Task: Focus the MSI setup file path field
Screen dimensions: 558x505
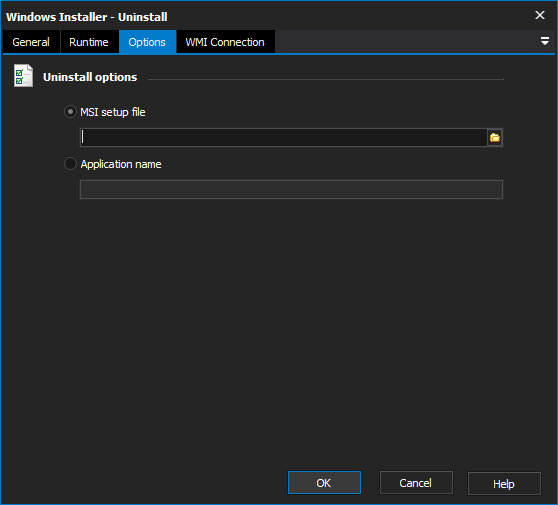Action: tap(283, 137)
